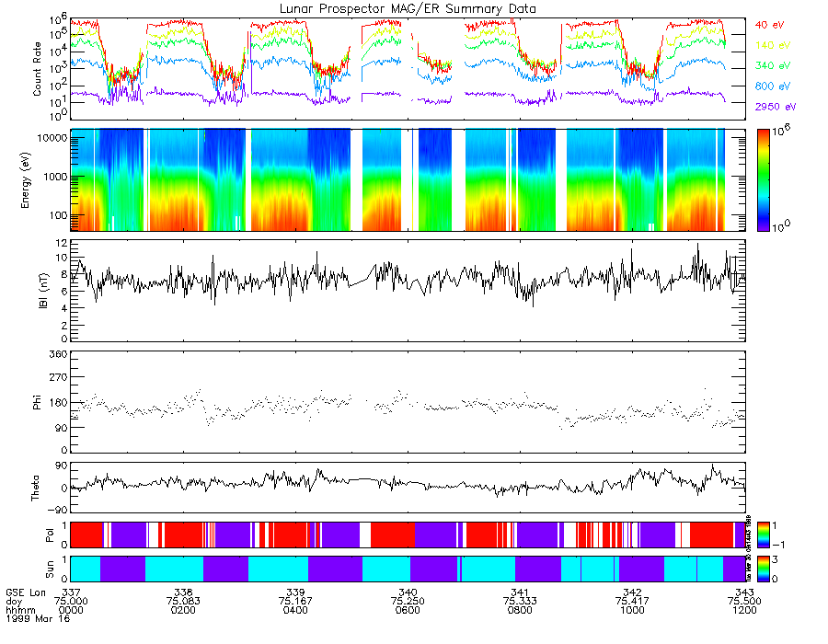This screenshot has width=828, height=644.
Task: Click the '75.083' doy value
Action: (183, 602)
